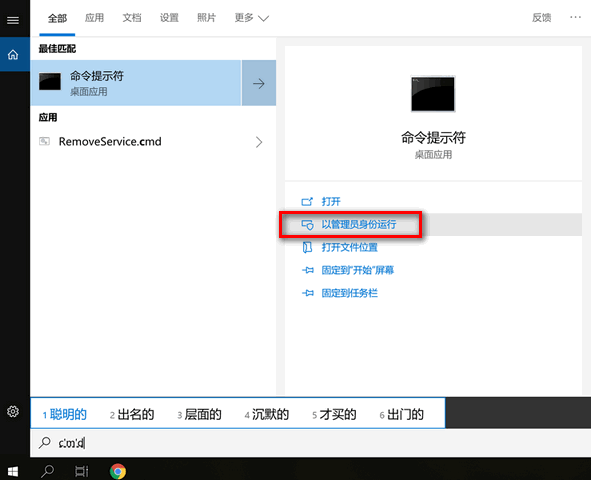The width and height of the screenshot is (591, 480).
Task: Click the Windows Start button
Action: click(13, 471)
